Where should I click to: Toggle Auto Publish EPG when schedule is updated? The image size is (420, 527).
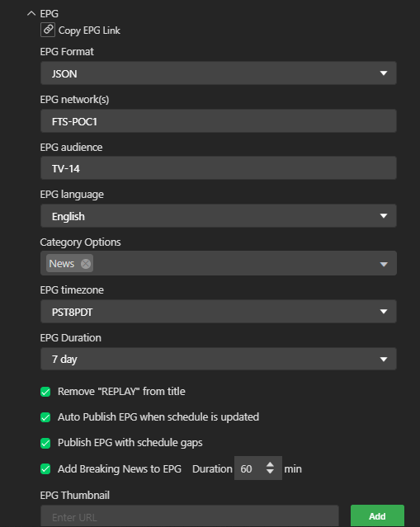[x=45, y=417]
